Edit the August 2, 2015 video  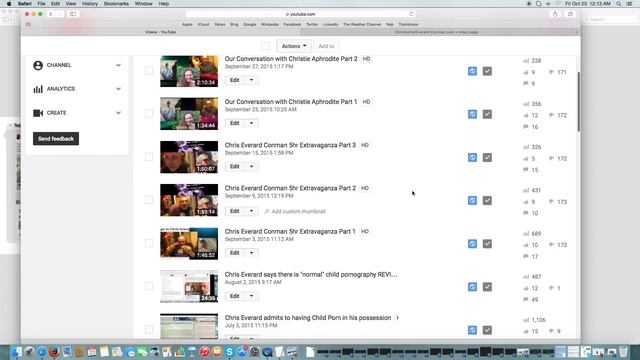(x=235, y=296)
